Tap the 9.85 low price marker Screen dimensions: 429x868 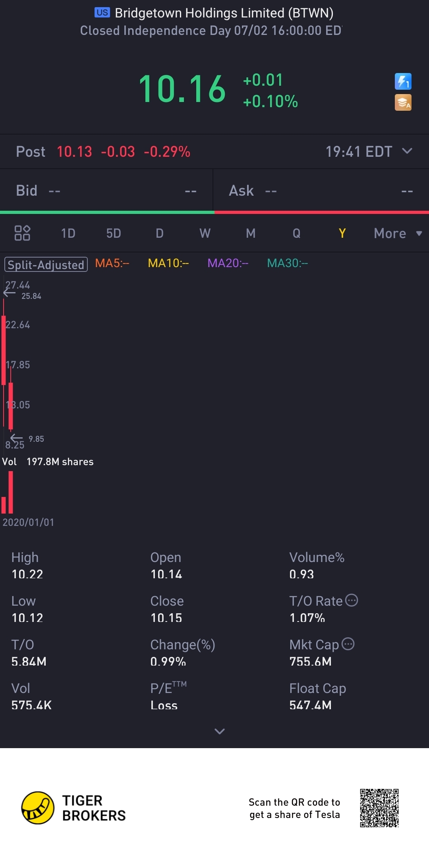coord(36,439)
